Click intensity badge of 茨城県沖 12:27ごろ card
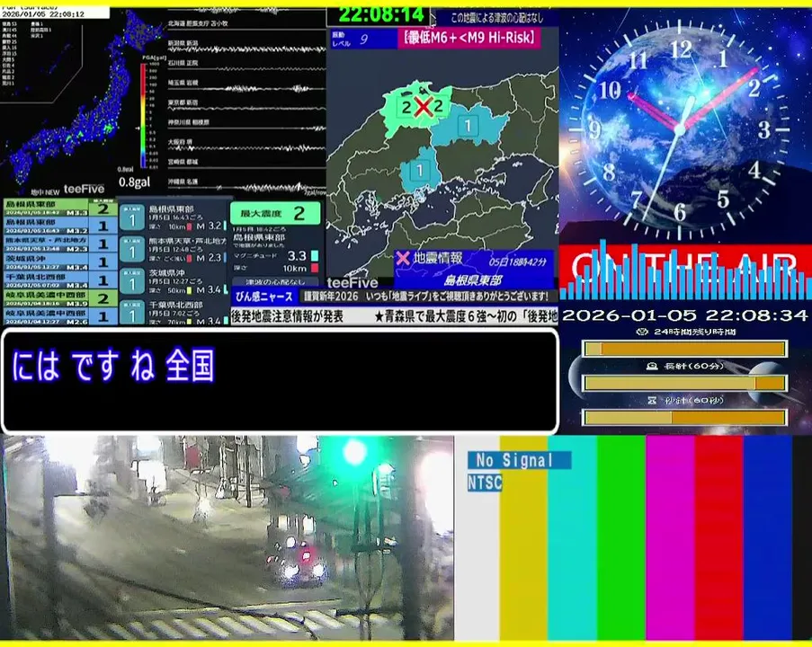 (x=132, y=281)
